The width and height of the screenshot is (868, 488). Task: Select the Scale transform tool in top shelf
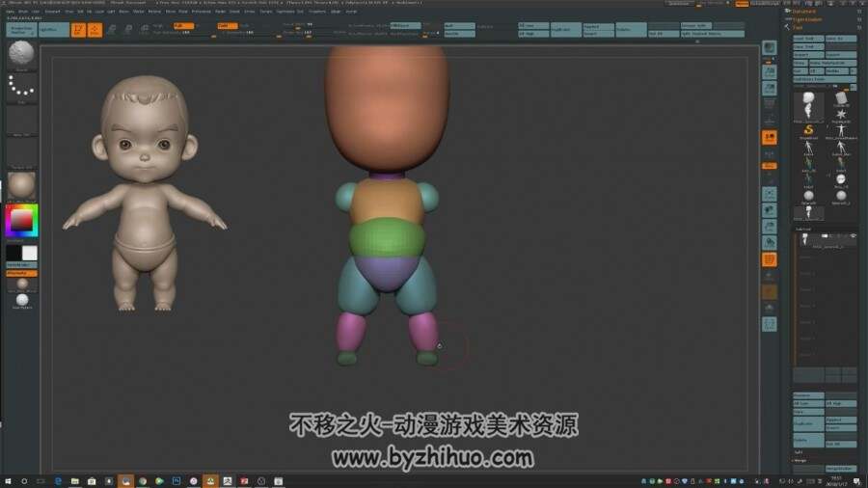[128, 29]
